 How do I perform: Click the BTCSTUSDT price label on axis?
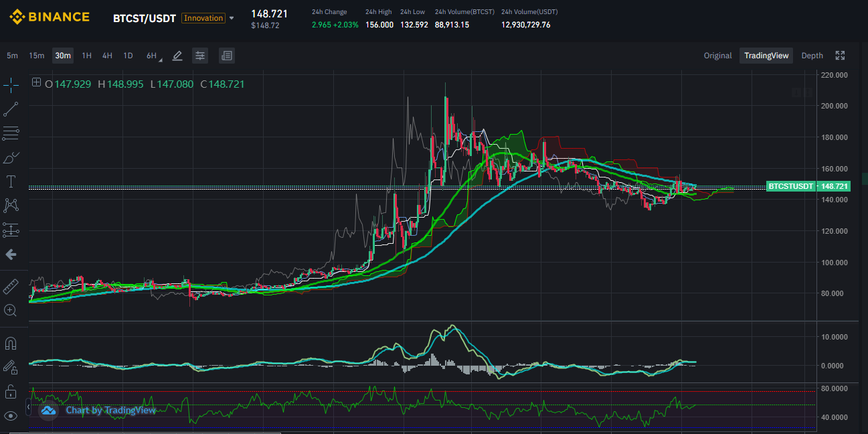[x=790, y=186]
